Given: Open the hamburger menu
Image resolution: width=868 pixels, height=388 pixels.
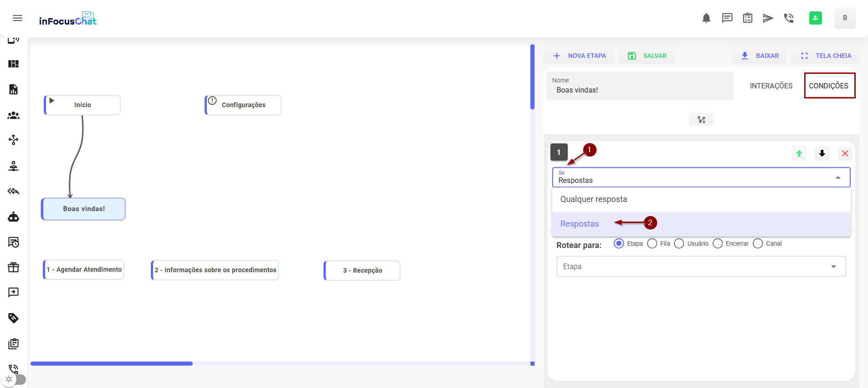Looking at the screenshot, I should tap(17, 18).
